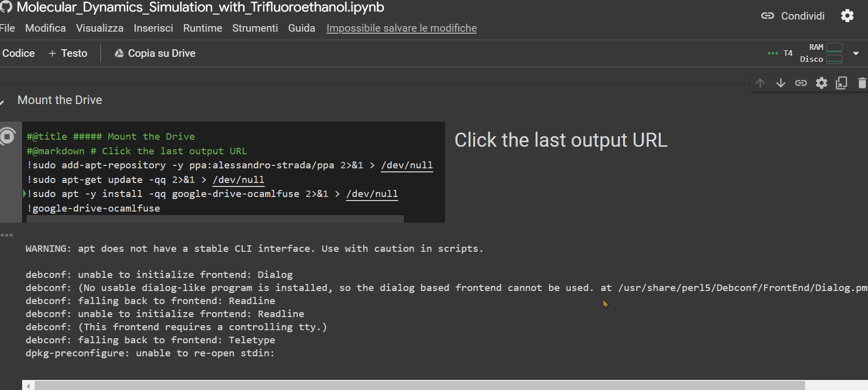This screenshot has width=868, height=390.
Task: Click Copia su Drive button
Action: click(x=155, y=53)
